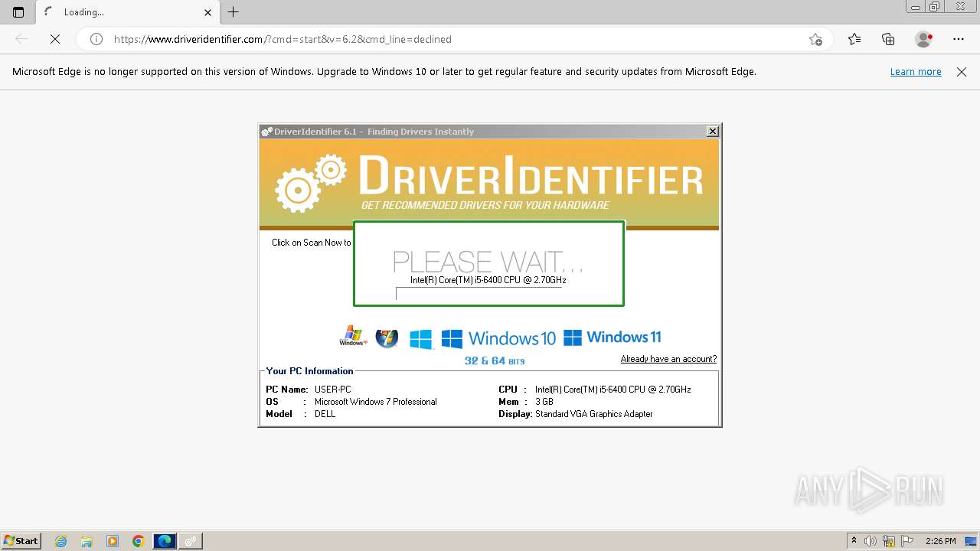Select the Mem value 3 GB
980x551 pixels.
544,402
